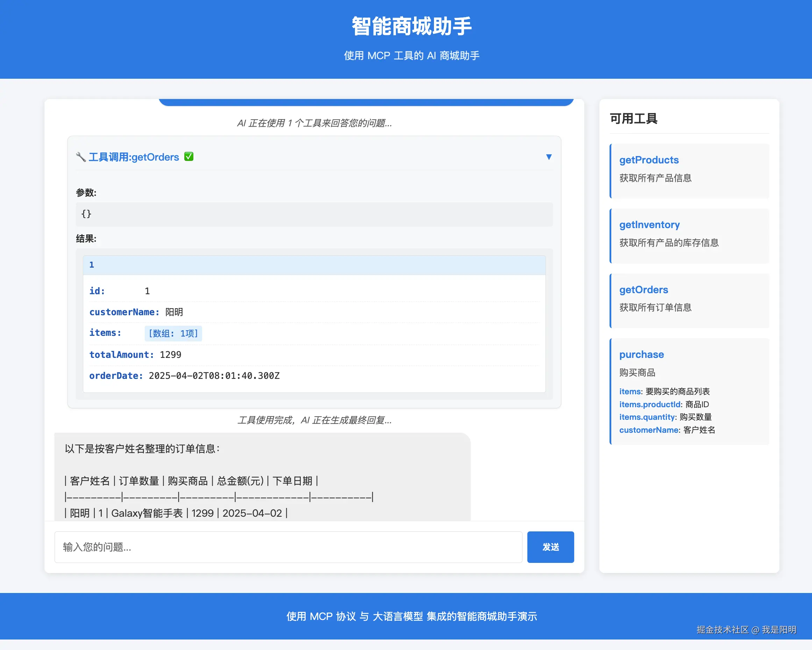Click the green checkmark next to getOrders call
Viewport: 812px width, 650px height.
tap(189, 156)
